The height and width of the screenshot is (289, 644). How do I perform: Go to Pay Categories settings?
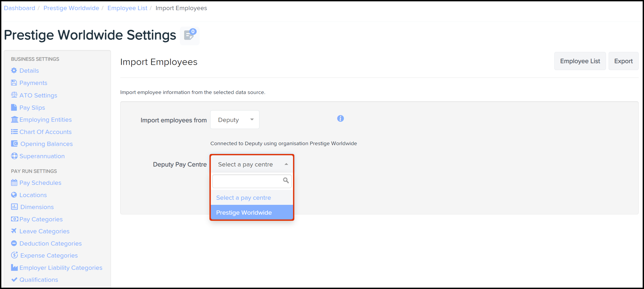coord(41,219)
